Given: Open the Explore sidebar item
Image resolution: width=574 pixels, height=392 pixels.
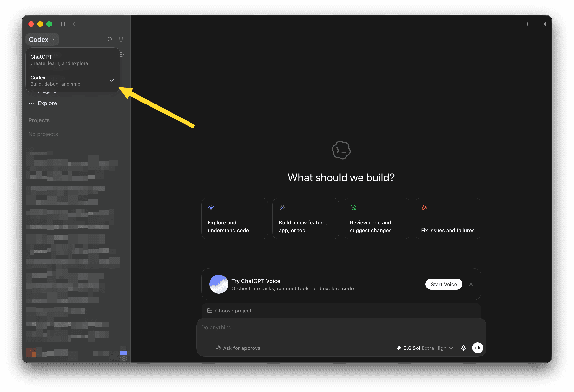Looking at the screenshot, I should tap(47, 103).
